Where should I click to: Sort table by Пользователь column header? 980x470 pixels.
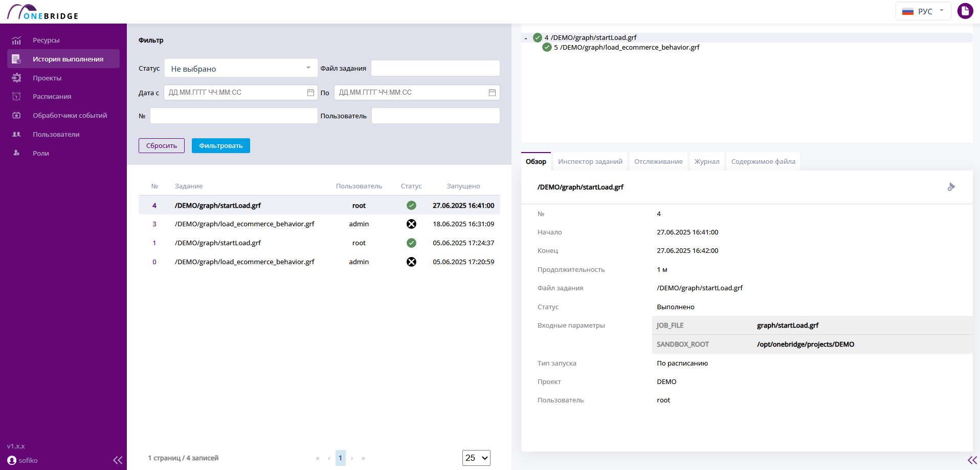pyautogui.click(x=359, y=186)
